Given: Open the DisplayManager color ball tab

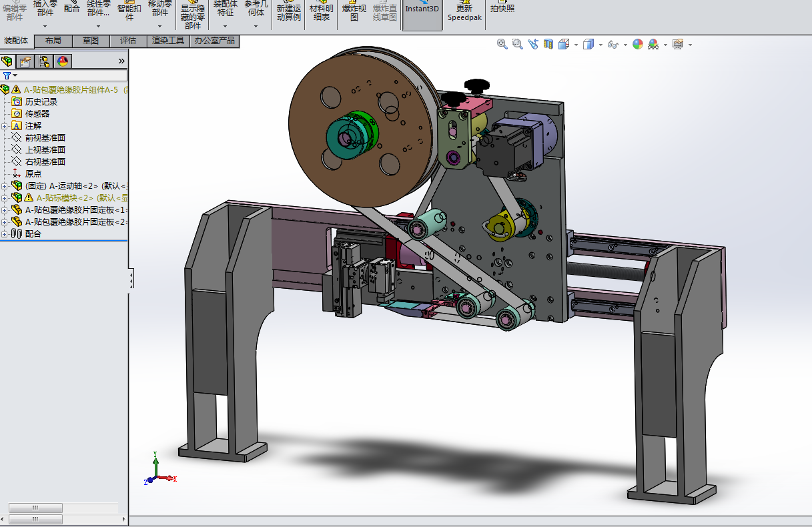Looking at the screenshot, I should 63,61.
